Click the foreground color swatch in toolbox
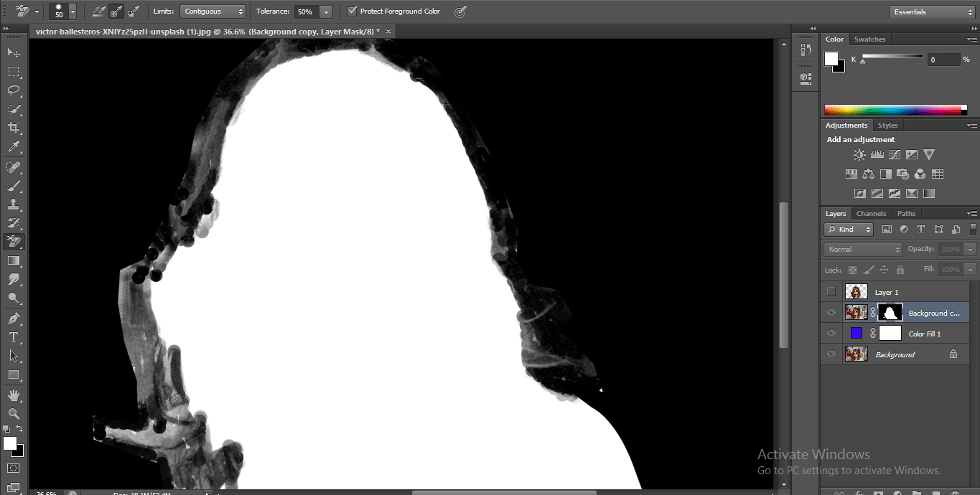The image size is (980, 495). click(x=10, y=443)
